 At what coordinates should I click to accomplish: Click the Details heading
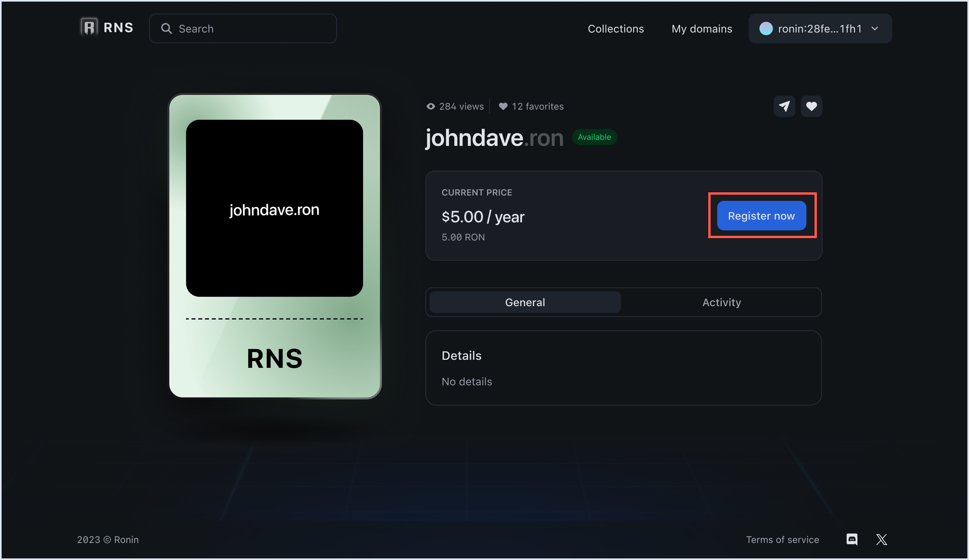pyautogui.click(x=461, y=356)
